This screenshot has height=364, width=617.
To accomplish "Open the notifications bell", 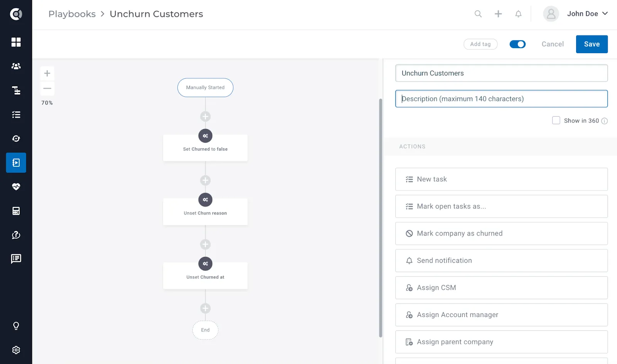I will pyautogui.click(x=518, y=14).
